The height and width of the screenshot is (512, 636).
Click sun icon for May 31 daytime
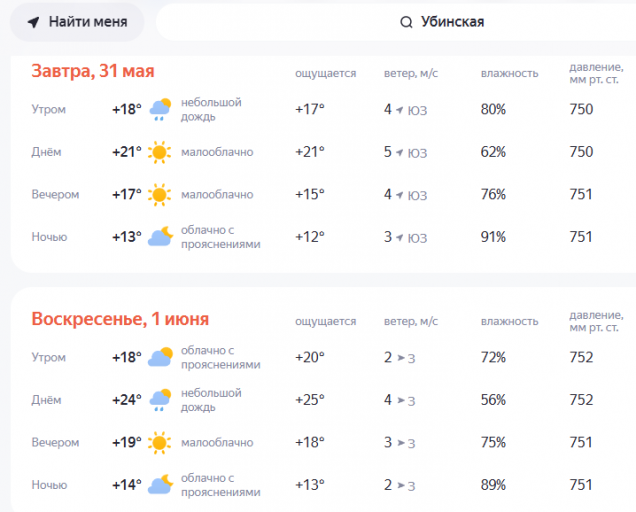(x=159, y=152)
